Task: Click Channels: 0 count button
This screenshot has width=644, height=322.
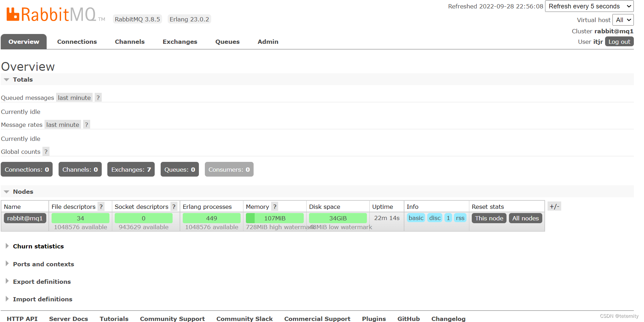Action: [80, 170]
